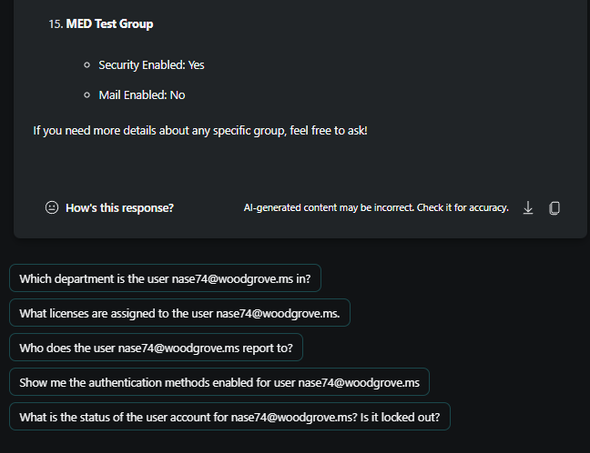Click the word "Yes" after Security Enabled

[x=196, y=65]
